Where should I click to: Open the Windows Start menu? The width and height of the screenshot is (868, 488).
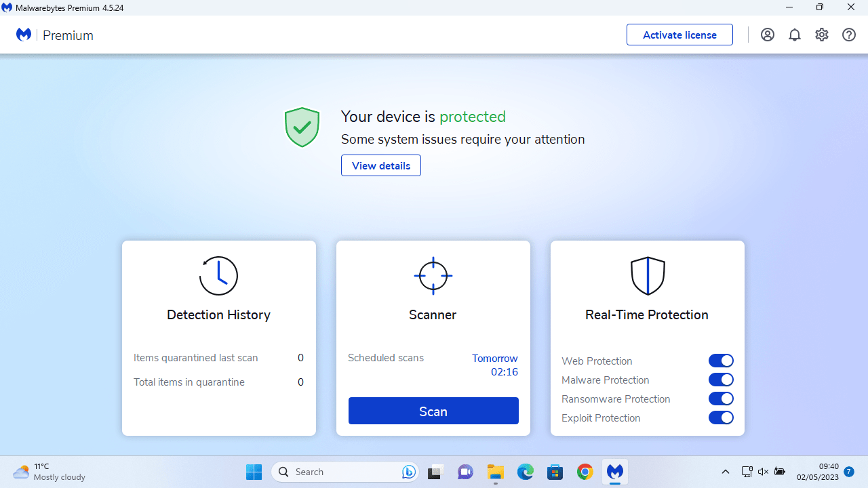click(254, 472)
